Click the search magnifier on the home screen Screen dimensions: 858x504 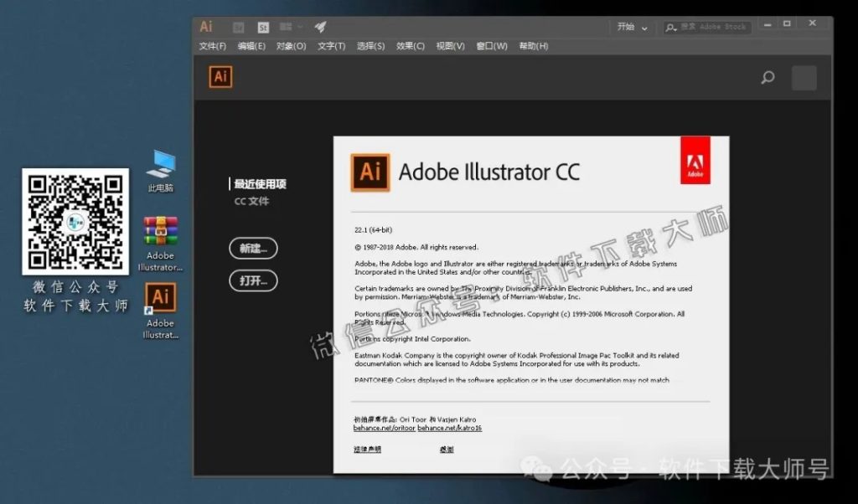(768, 77)
